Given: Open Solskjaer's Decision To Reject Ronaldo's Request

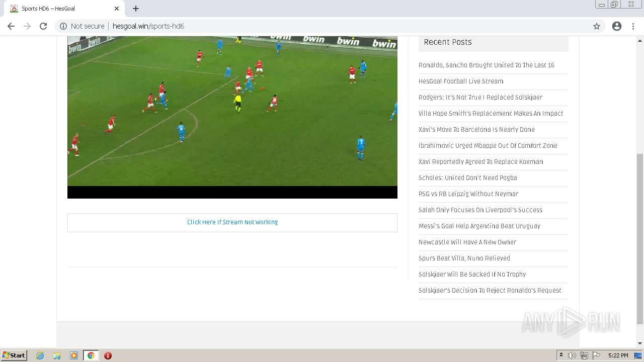Looking at the screenshot, I should click(x=490, y=291).
